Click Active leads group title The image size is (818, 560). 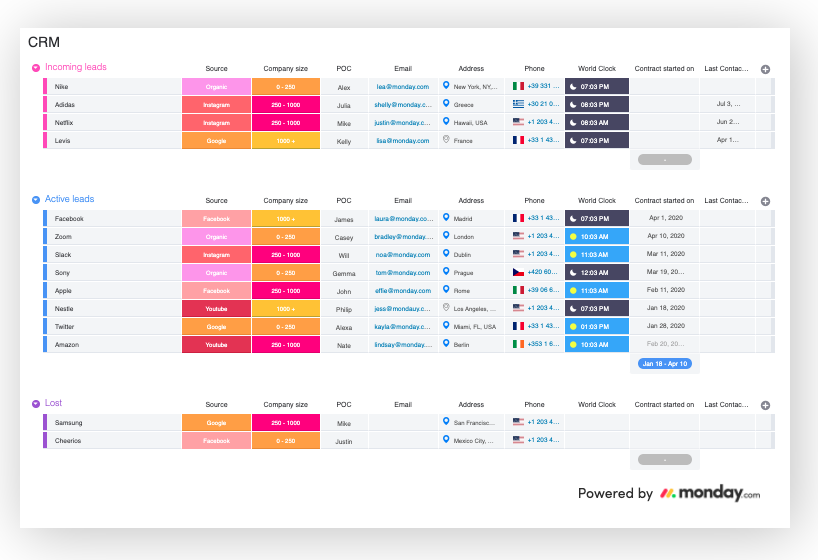[69, 199]
